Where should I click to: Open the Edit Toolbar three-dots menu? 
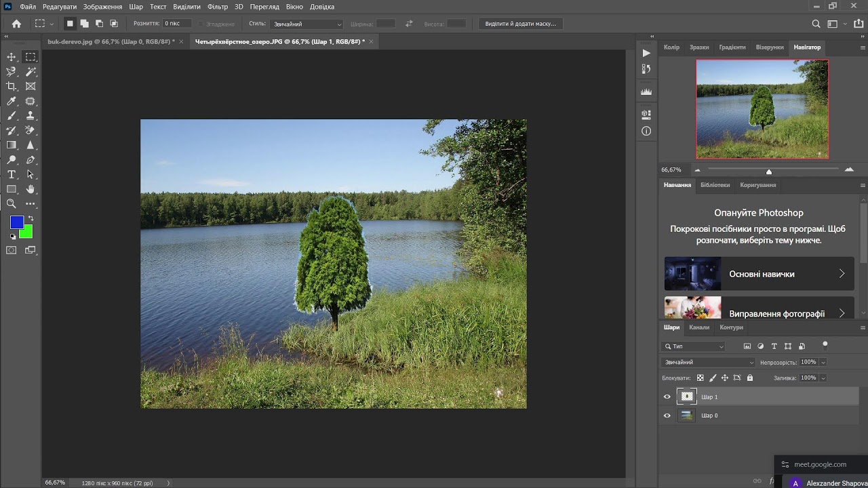[31, 203]
